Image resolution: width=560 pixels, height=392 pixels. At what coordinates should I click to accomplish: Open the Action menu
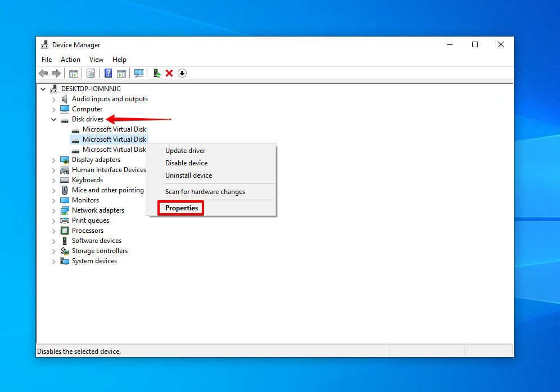tap(70, 60)
